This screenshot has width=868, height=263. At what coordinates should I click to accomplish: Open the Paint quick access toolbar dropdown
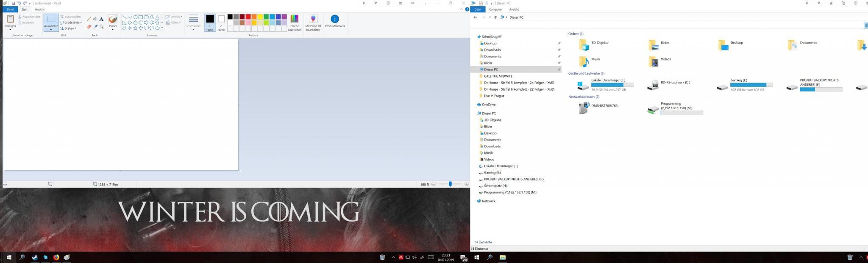coord(30,3)
